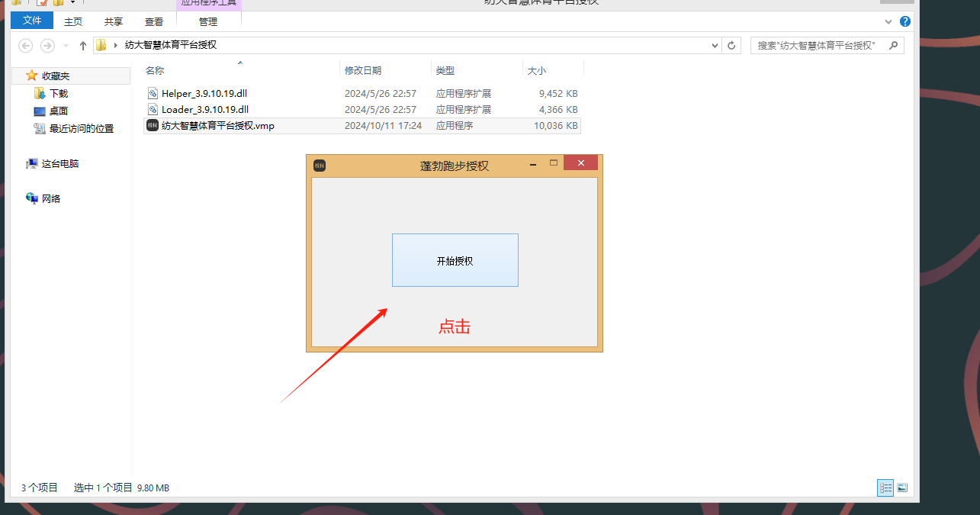980x515 pixels.
Task: Click the size cell 10,036 KB
Action: pyautogui.click(x=555, y=126)
